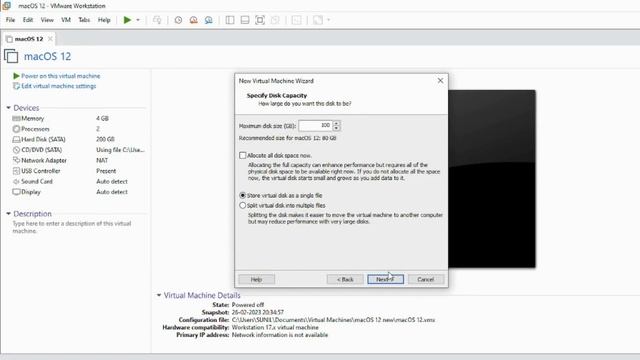
Task: Collapse the Description section
Action: pos(8,213)
